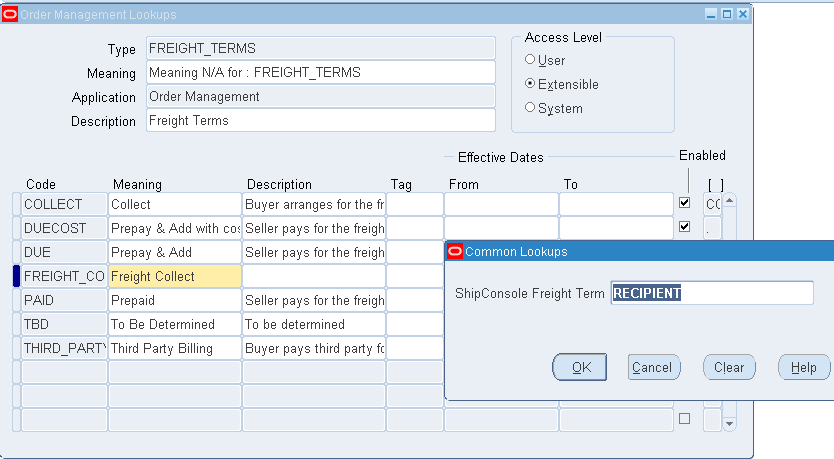Click the To date cell of DUECOST row
The image size is (834, 459).
616,228
